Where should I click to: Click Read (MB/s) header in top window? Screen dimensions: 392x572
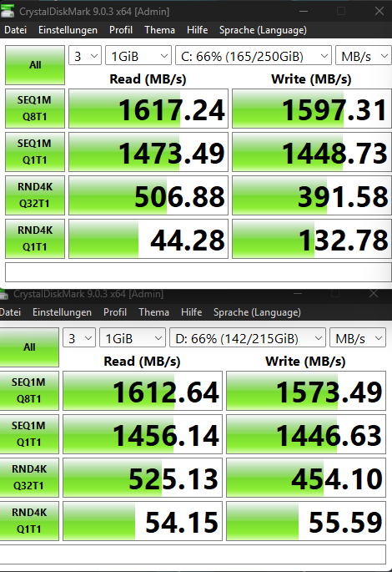(x=148, y=79)
